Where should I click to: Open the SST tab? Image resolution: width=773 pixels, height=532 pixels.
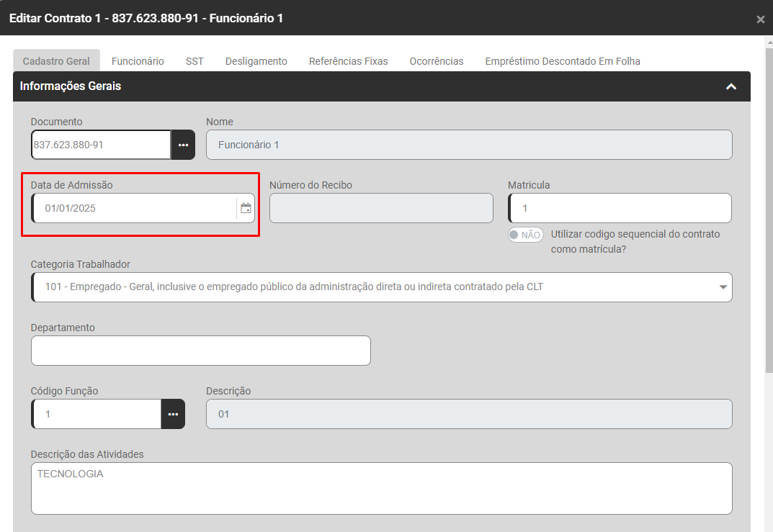(195, 61)
